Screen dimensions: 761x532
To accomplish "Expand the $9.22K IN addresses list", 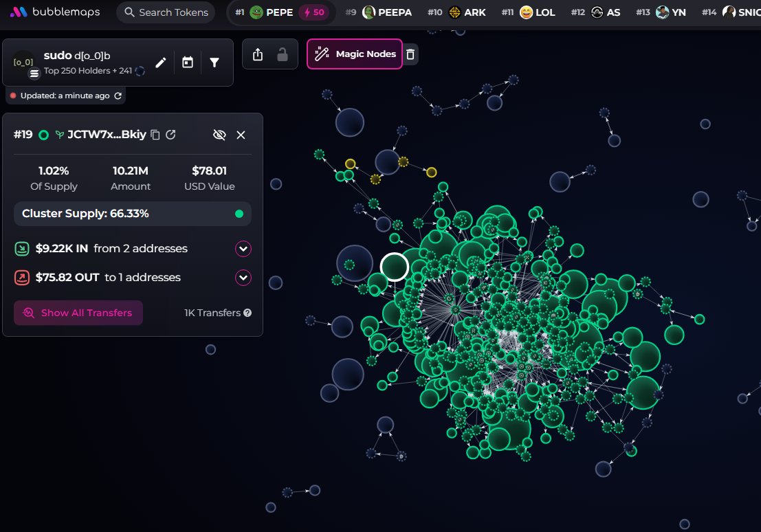I will 243,249.
